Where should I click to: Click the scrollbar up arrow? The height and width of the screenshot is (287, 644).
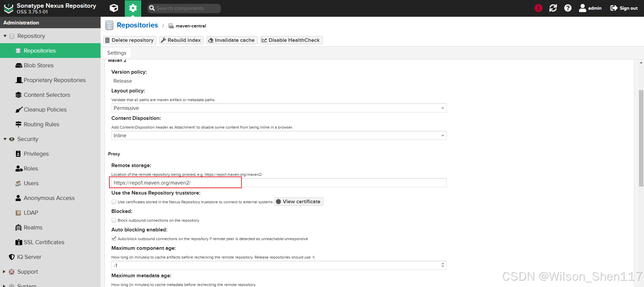641,63
